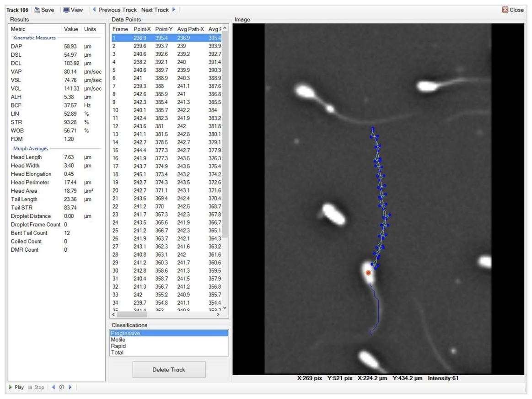Click data table scroll-up arrow

click(x=225, y=28)
